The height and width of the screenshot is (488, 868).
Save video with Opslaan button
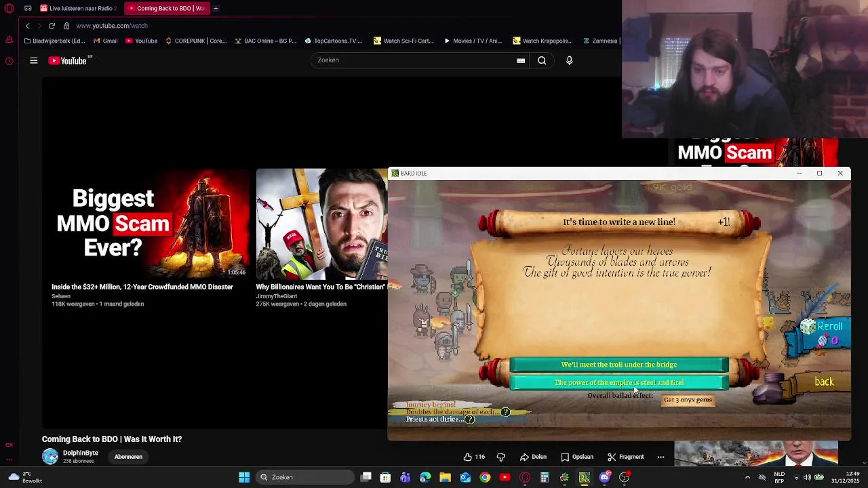click(577, 457)
